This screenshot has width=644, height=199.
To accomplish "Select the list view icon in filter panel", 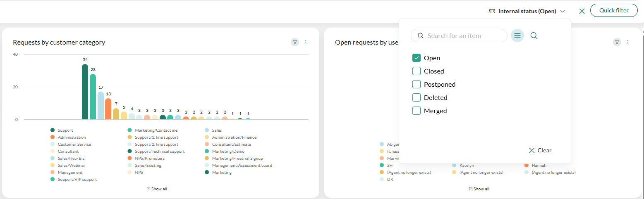I will pyautogui.click(x=517, y=36).
